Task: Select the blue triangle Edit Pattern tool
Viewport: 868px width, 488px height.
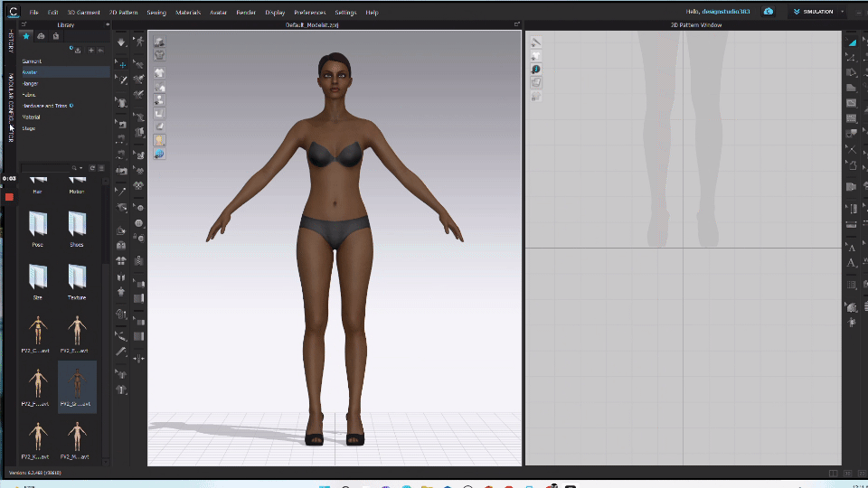Action: (x=852, y=42)
